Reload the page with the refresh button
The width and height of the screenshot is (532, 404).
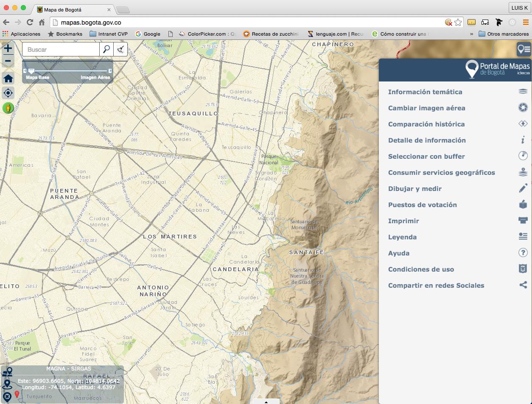[30, 22]
